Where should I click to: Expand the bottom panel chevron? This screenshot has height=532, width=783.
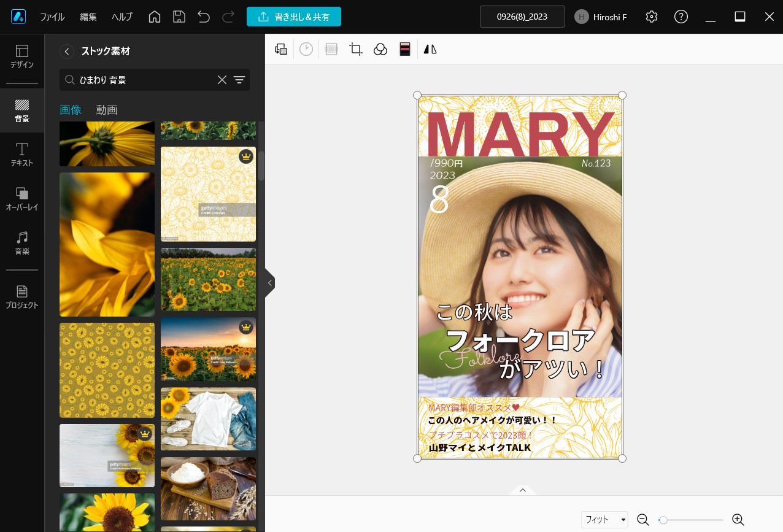(x=523, y=490)
